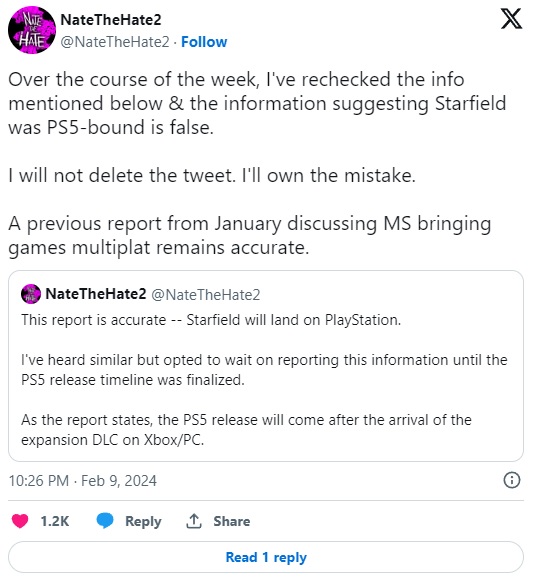Click the Reply text label

point(143,521)
